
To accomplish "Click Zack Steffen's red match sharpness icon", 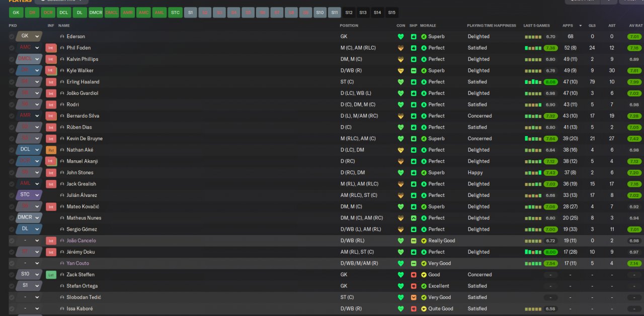I will [x=414, y=275].
